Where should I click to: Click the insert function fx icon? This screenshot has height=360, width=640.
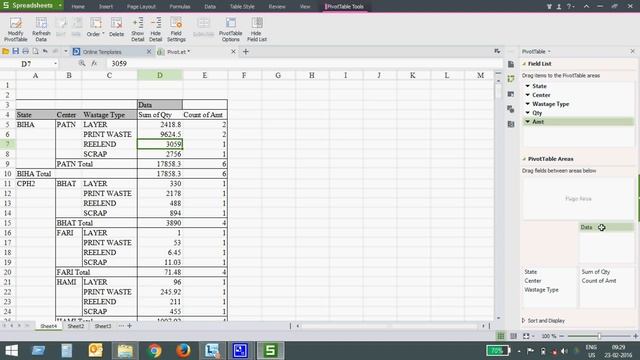(94, 63)
